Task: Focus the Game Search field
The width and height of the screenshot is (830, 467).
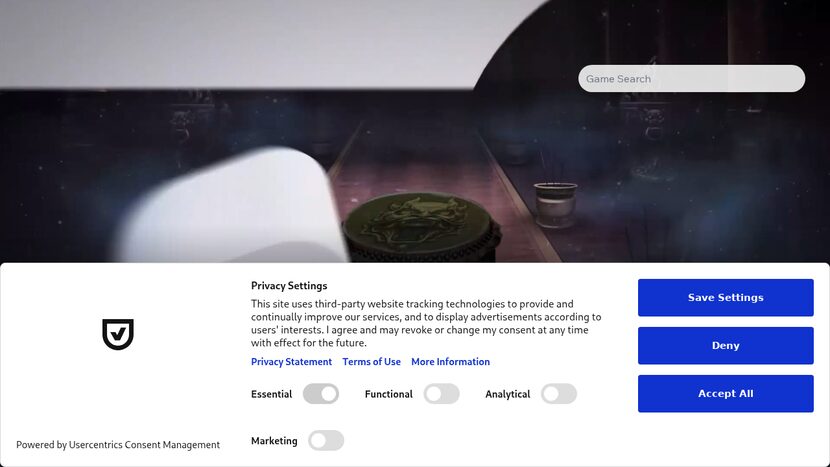Action: 692,79
